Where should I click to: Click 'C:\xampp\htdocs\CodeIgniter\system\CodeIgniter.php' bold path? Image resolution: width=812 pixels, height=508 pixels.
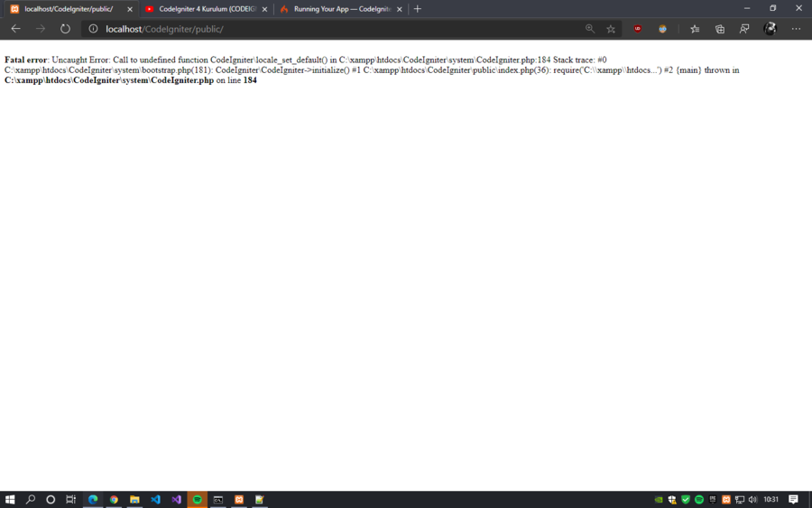(109, 80)
